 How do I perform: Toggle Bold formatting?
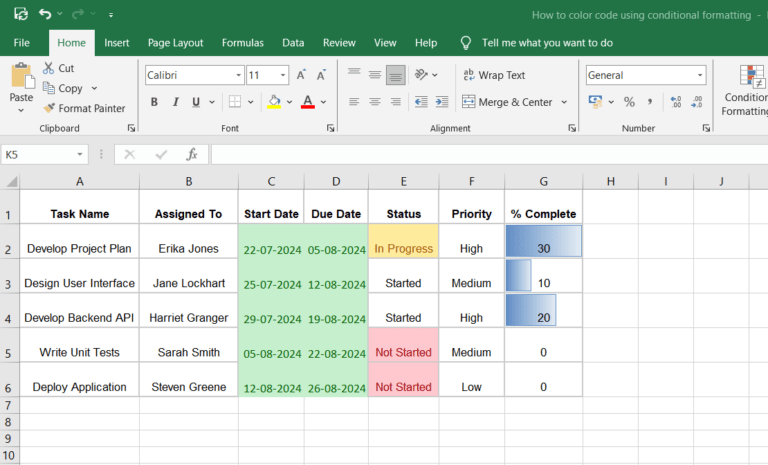pyautogui.click(x=154, y=102)
